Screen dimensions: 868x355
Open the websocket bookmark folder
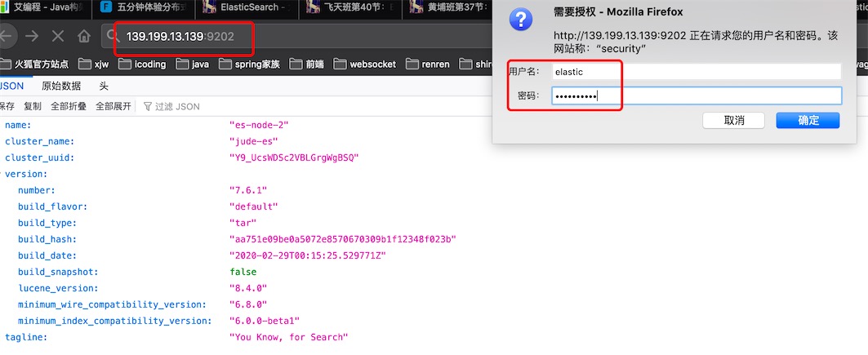(x=365, y=64)
